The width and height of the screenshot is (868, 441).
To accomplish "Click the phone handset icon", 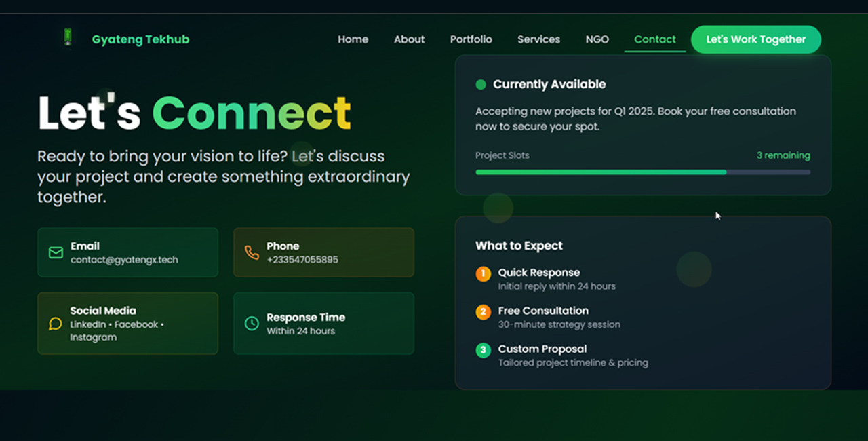I will point(252,252).
